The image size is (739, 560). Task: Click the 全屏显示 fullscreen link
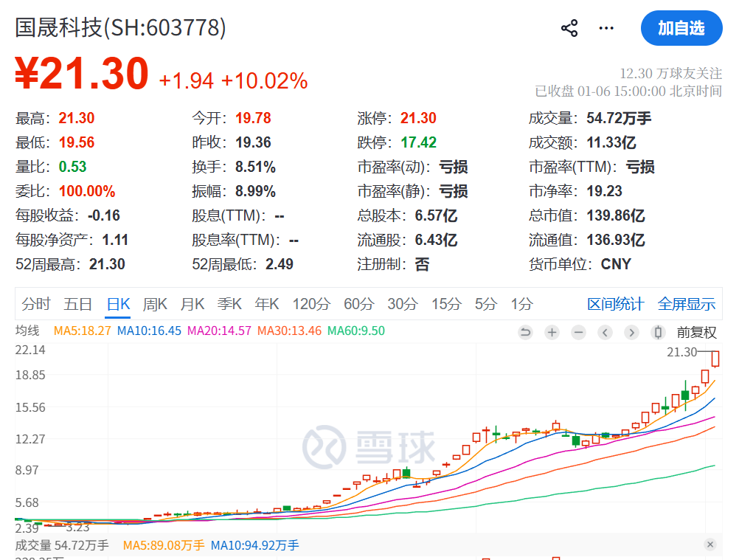coord(686,304)
